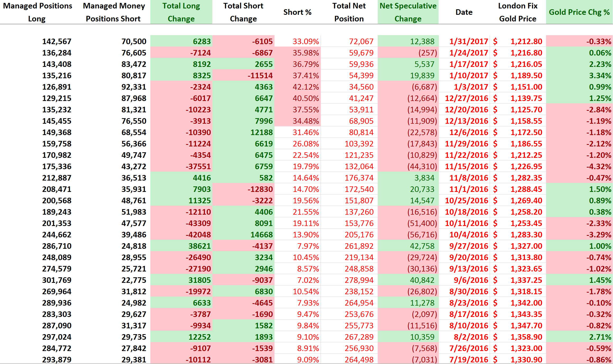
Task: Select the Short % cell 33.09%
Action: (x=298, y=41)
